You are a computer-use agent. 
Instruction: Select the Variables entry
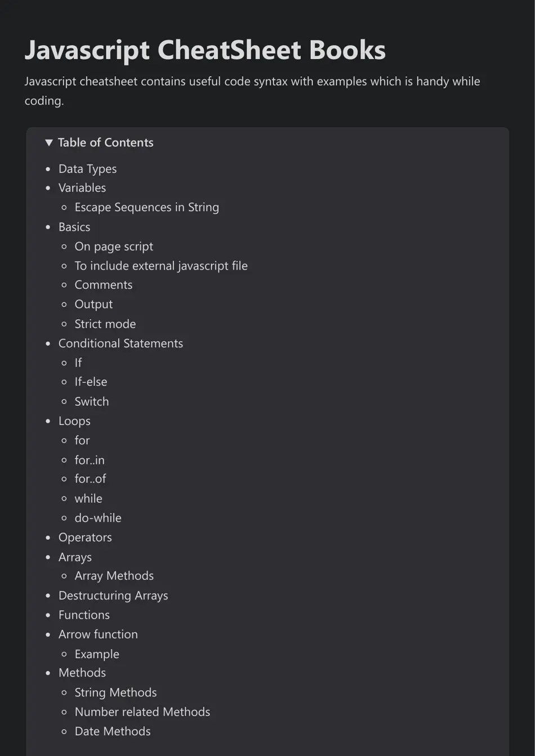(x=82, y=188)
